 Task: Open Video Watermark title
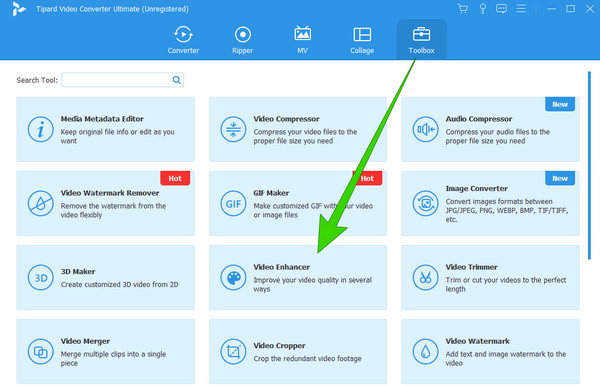477,341
